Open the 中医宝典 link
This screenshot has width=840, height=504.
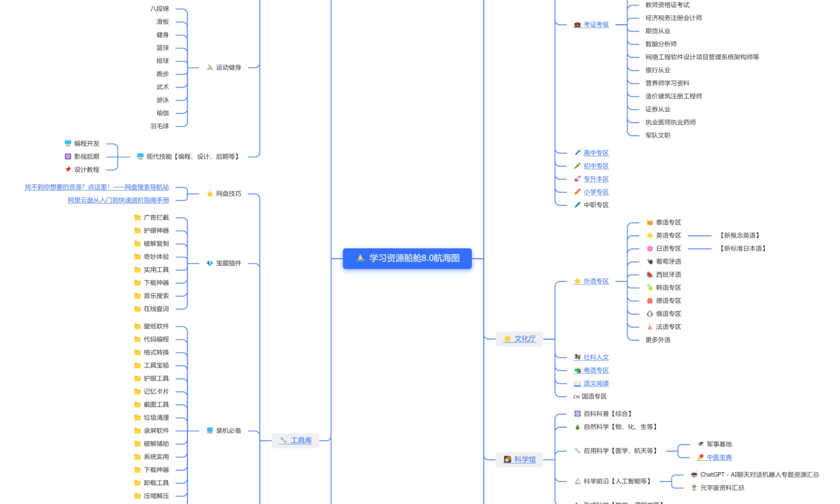click(x=719, y=457)
